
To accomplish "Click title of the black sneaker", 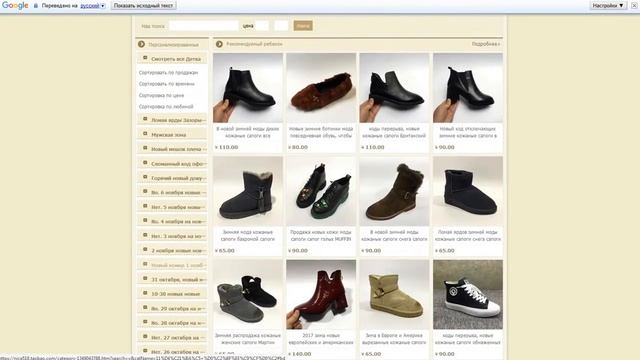I will coord(468,339).
